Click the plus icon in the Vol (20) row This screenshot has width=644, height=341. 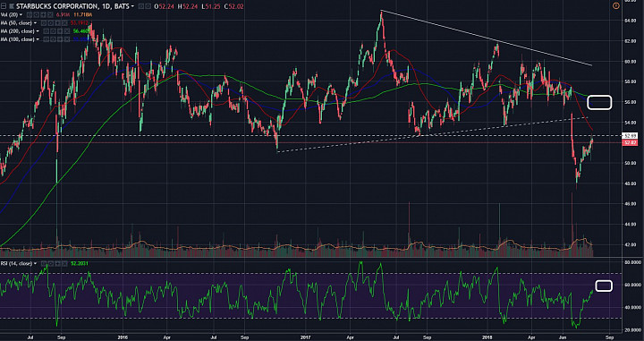point(43,15)
